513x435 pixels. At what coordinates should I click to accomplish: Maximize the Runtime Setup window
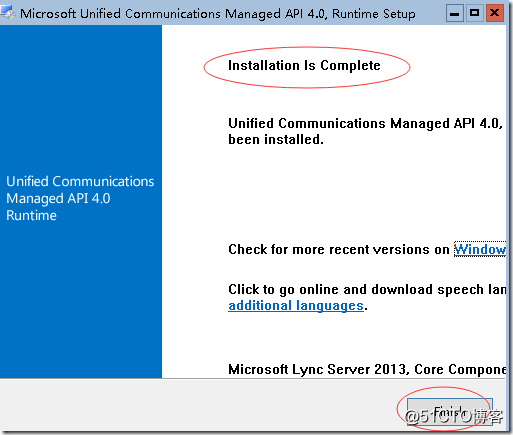[474, 13]
